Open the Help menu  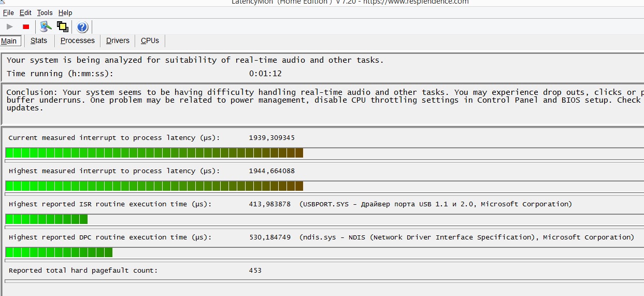coord(65,12)
